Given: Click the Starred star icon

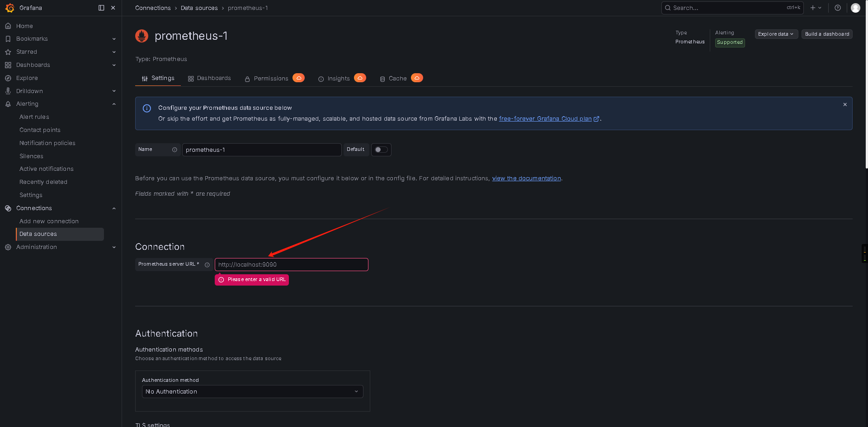Looking at the screenshot, I should (x=8, y=52).
